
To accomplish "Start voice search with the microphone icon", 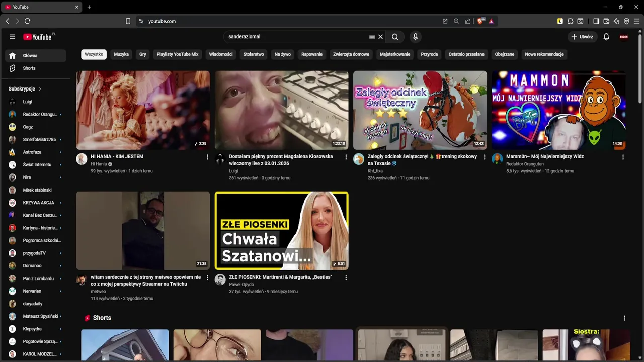I will (415, 37).
